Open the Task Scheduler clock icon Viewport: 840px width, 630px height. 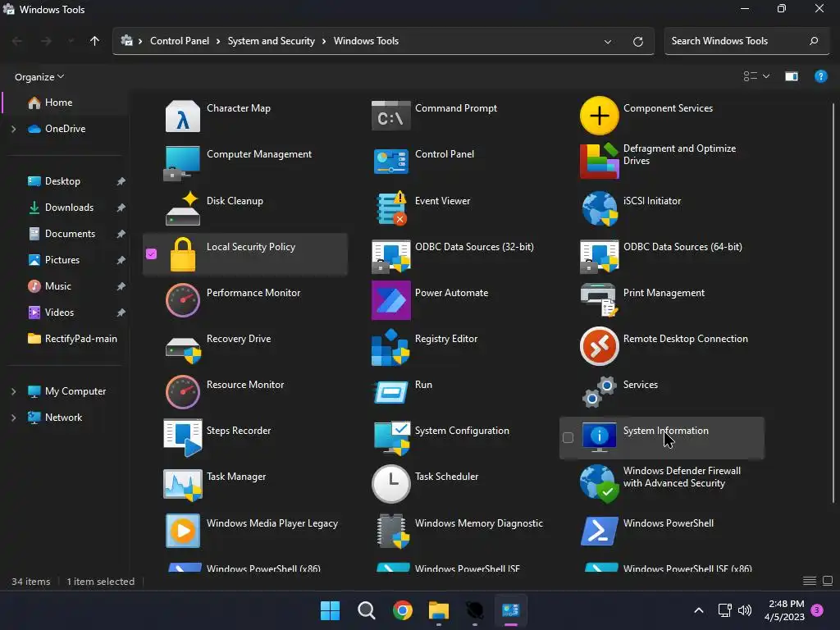pos(391,484)
